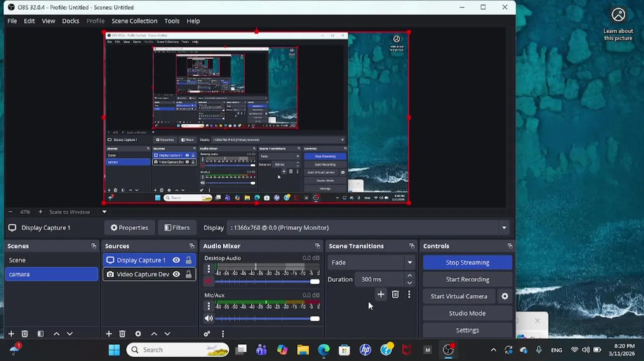
Task: Decrease transition duration stepper
Action: (410, 283)
